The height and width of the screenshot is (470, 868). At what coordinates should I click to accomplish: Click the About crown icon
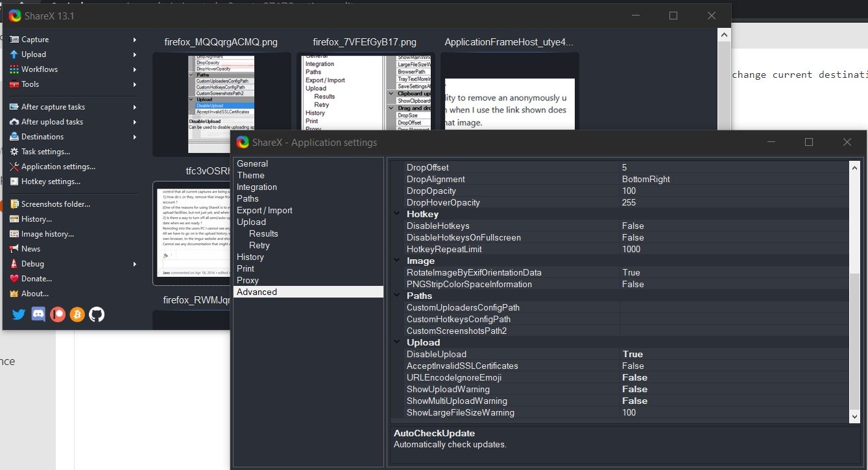[14, 294]
